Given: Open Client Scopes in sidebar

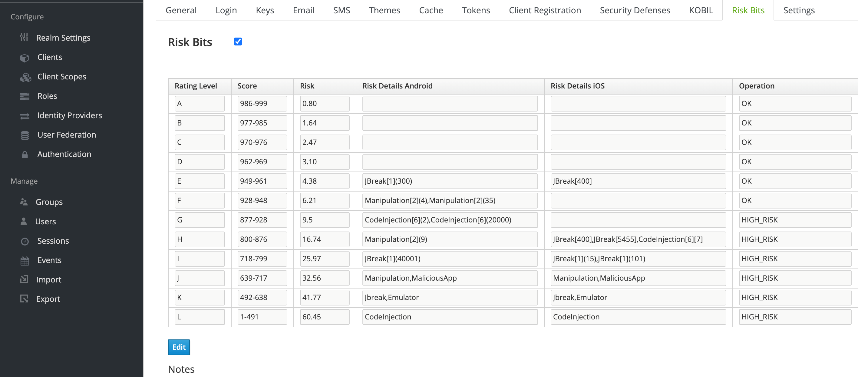Looking at the screenshot, I should (x=62, y=77).
